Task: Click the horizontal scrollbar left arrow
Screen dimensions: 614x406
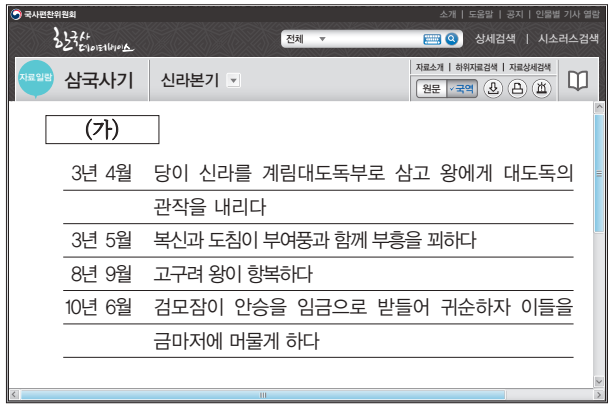Action: 14,395
